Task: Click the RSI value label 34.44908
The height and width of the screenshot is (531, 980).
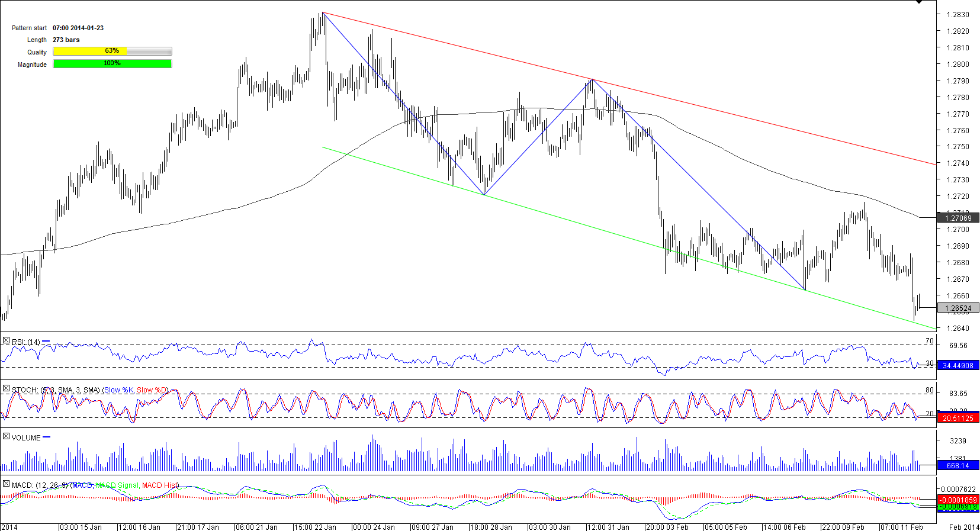Action: tap(958, 366)
